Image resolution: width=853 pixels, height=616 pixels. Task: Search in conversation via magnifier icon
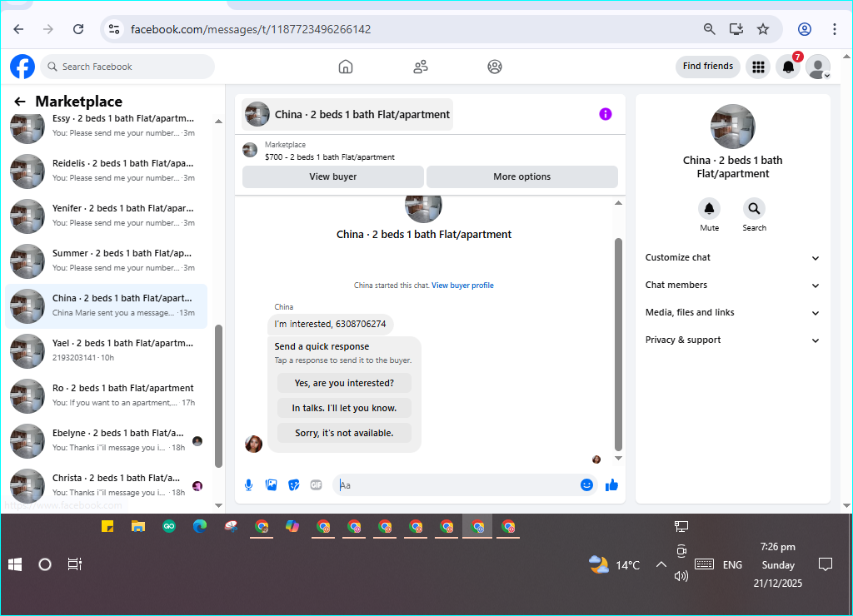tap(754, 209)
